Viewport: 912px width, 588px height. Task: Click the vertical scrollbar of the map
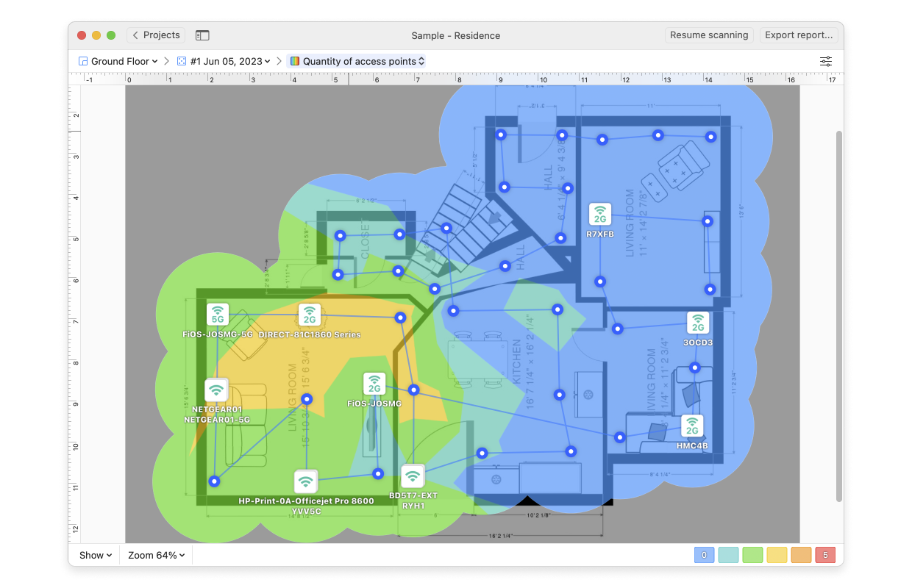coord(839,316)
